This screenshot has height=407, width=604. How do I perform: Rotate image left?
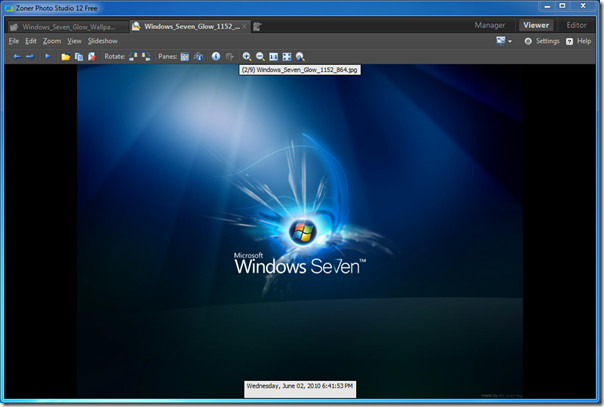[x=133, y=57]
